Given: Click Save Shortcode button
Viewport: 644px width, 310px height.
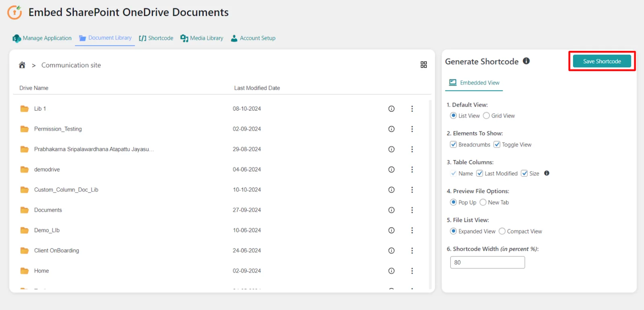Looking at the screenshot, I should point(602,61).
